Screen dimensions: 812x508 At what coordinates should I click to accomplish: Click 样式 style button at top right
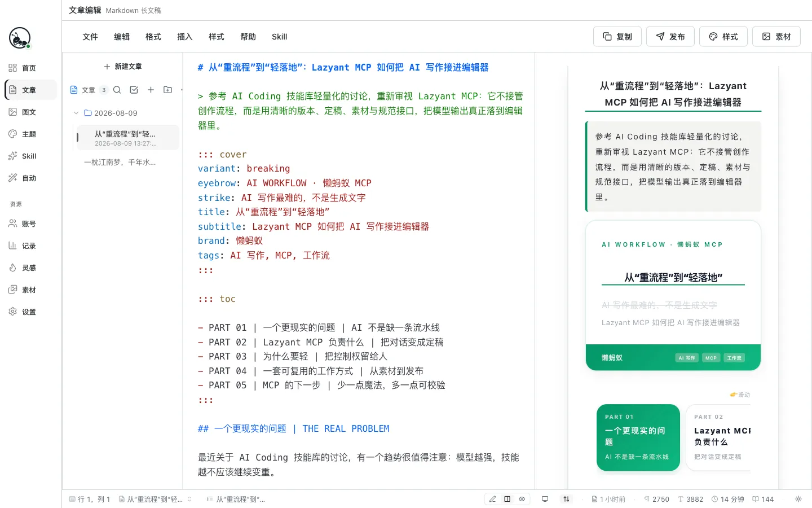pos(723,37)
